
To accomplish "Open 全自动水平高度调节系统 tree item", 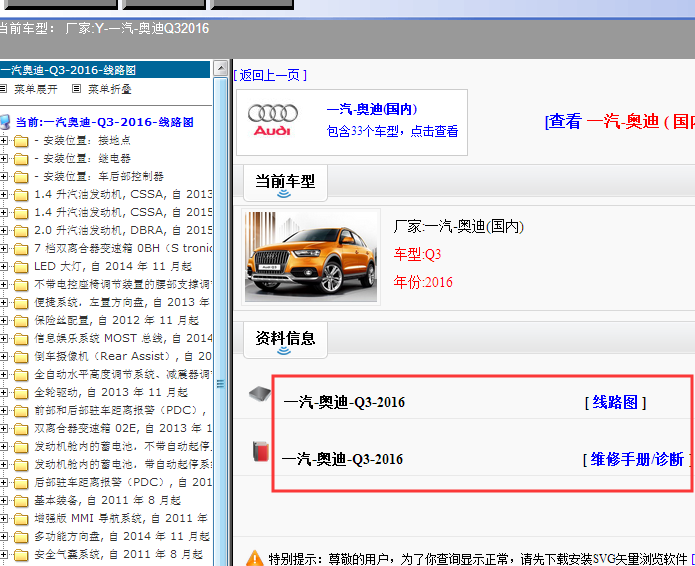I will click(x=123, y=375).
